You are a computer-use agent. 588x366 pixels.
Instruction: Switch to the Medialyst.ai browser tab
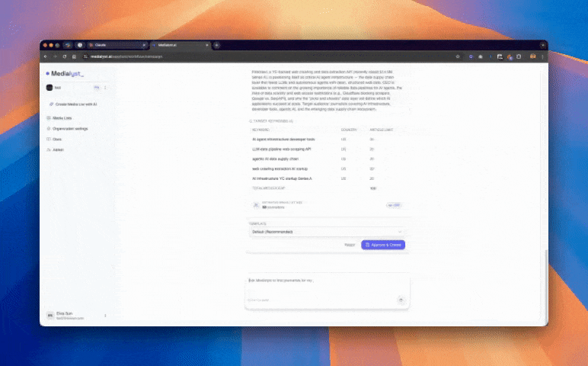(180, 45)
